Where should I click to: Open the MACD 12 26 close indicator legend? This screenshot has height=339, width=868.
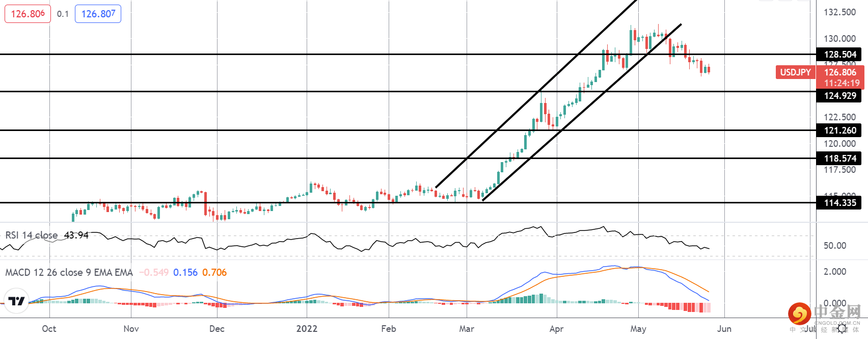tap(69, 272)
